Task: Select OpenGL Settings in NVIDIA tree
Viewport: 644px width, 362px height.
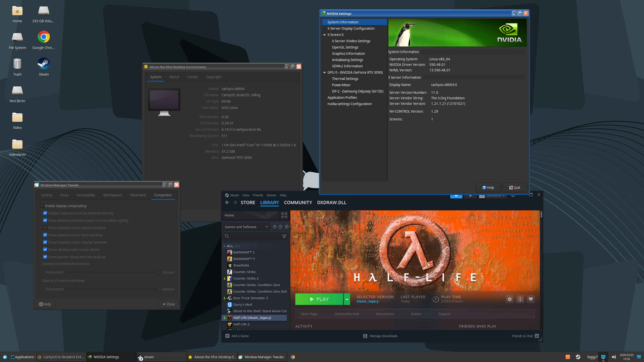Action: 345,47
